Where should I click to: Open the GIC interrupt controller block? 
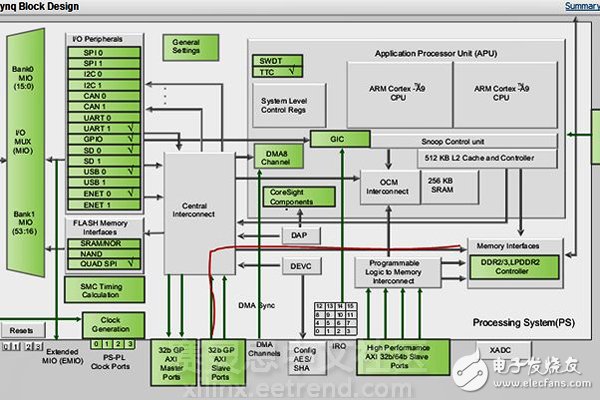click(x=335, y=141)
